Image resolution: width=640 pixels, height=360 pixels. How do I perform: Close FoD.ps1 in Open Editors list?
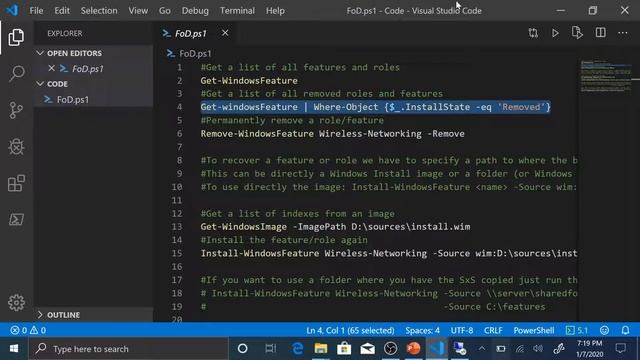pos(51,68)
